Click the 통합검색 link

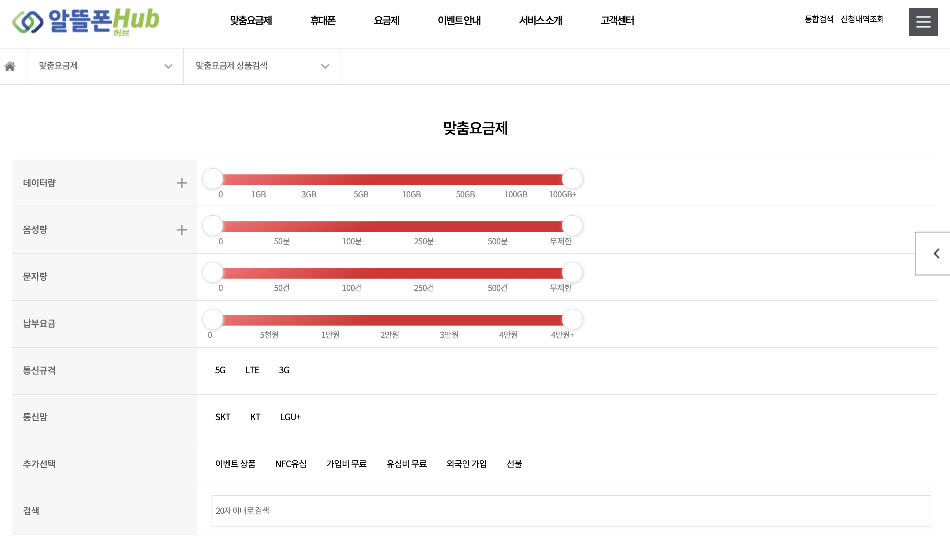tap(819, 19)
